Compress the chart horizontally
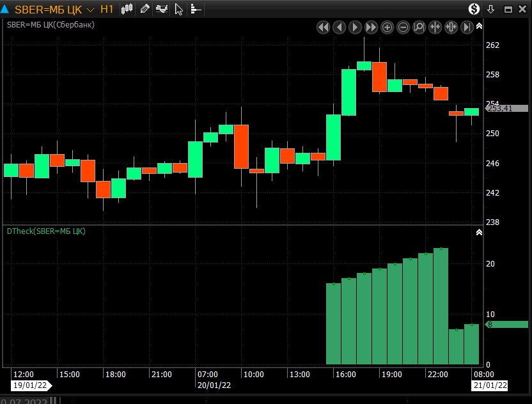The image size is (532, 404). (x=435, y=27)
